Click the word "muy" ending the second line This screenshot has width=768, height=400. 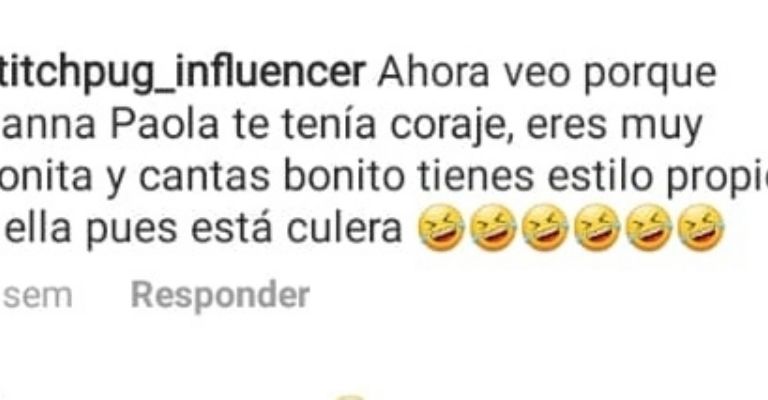tap(661, 128)
